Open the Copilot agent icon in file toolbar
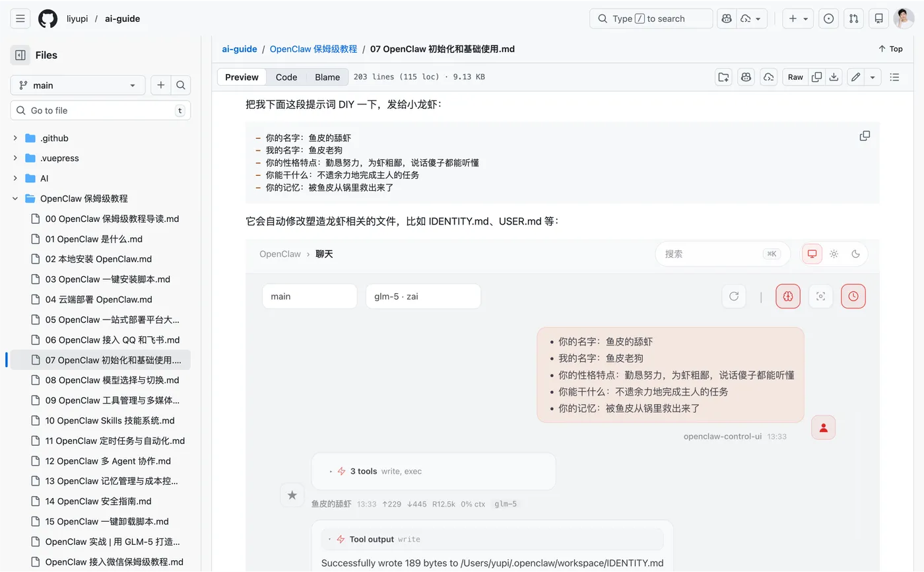 click(768, 77)
